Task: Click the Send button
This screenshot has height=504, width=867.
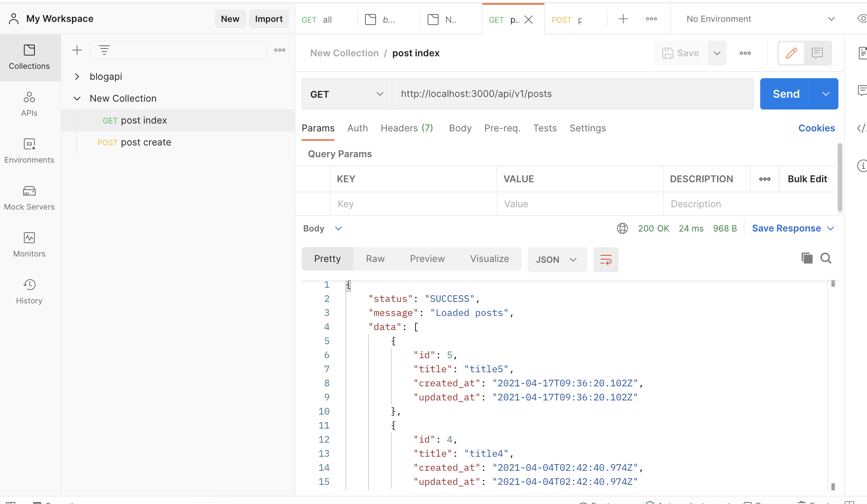Action: 786,94
